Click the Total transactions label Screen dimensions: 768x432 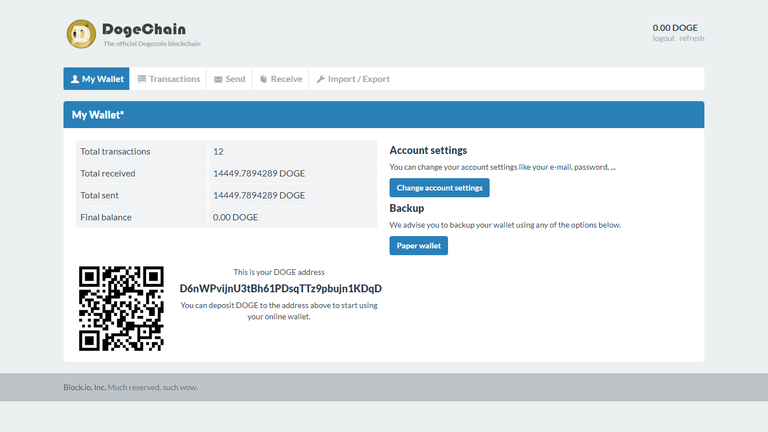pos(115,151)
